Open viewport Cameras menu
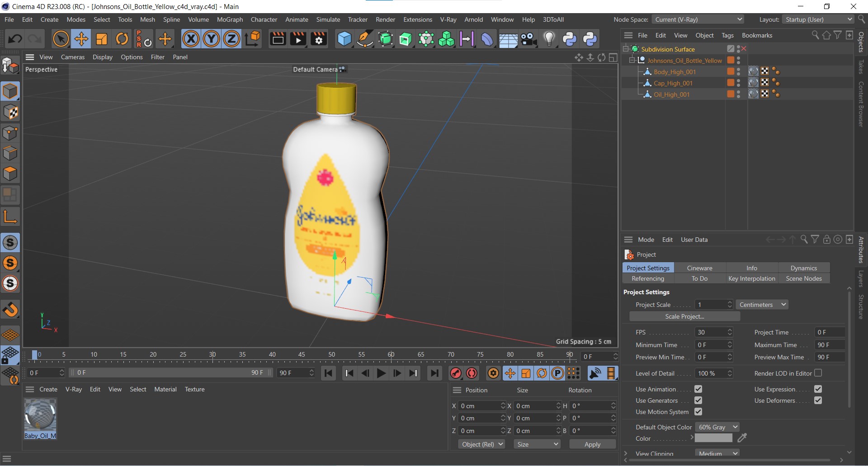 (73, 57)
